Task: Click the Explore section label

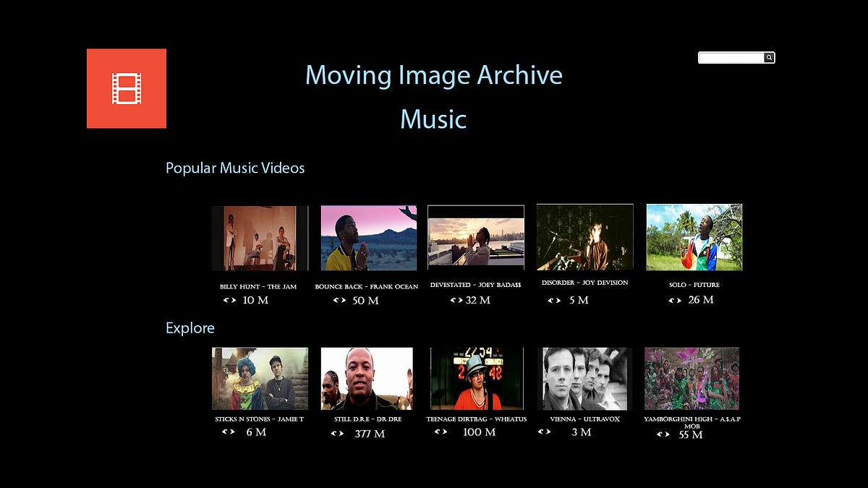Action: (x=190, y=328)
